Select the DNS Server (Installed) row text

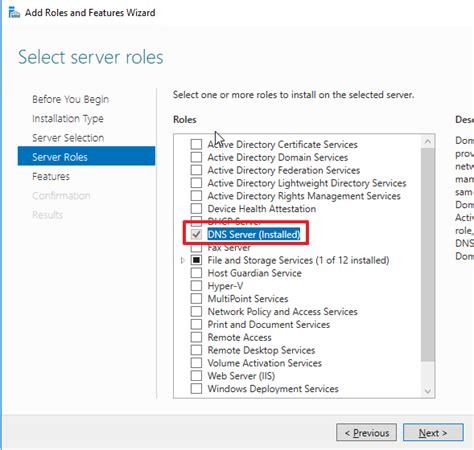254,234
